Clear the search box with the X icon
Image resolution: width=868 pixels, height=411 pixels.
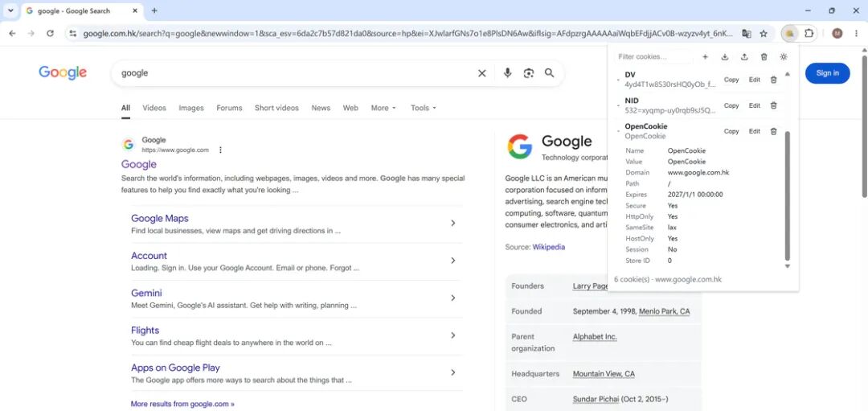(481, 73)
